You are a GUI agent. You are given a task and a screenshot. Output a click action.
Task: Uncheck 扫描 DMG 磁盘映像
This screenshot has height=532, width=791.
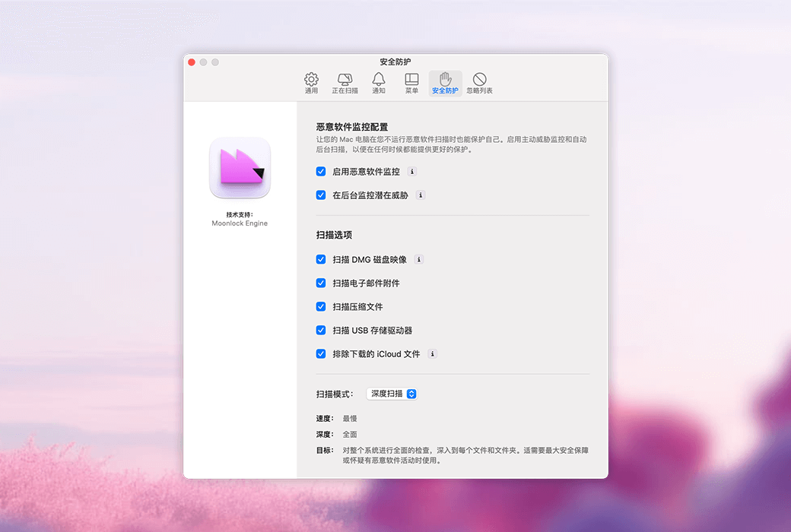321,260
